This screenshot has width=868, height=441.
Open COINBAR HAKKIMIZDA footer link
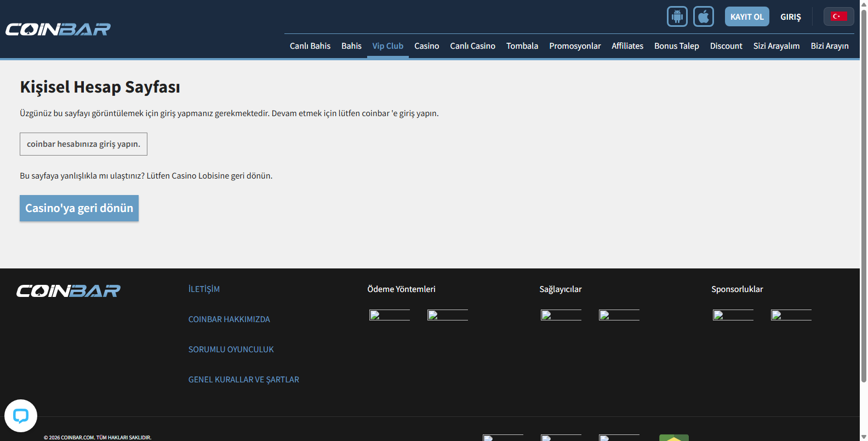click(229, 319)
